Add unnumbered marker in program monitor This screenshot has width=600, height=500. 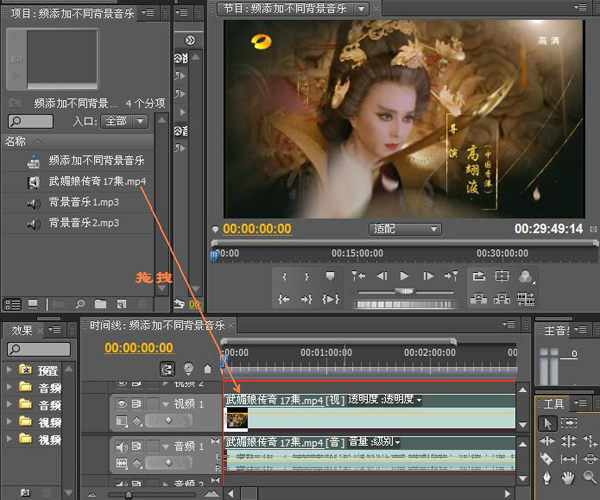click(330, 276)
